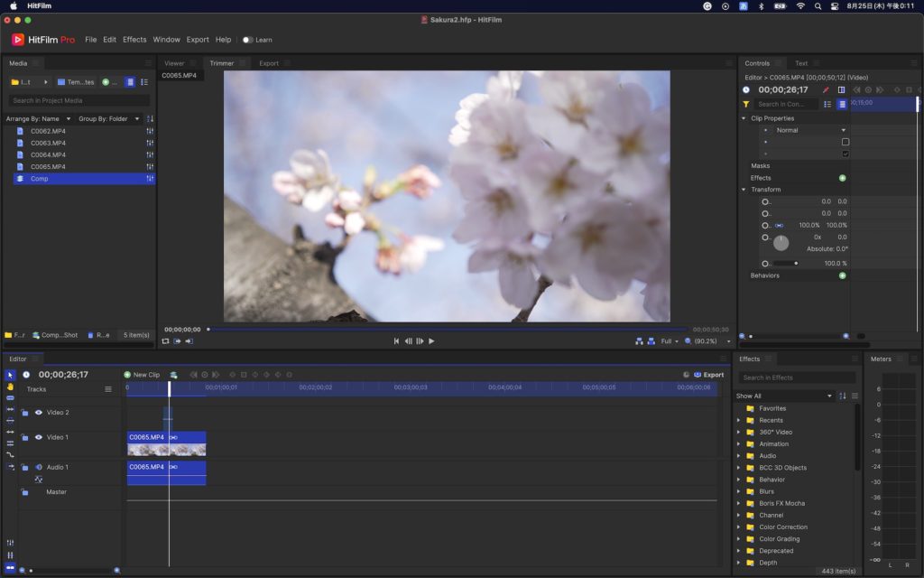
Task: Expand the Color Correction effects folder
Action: click(739, 527)
